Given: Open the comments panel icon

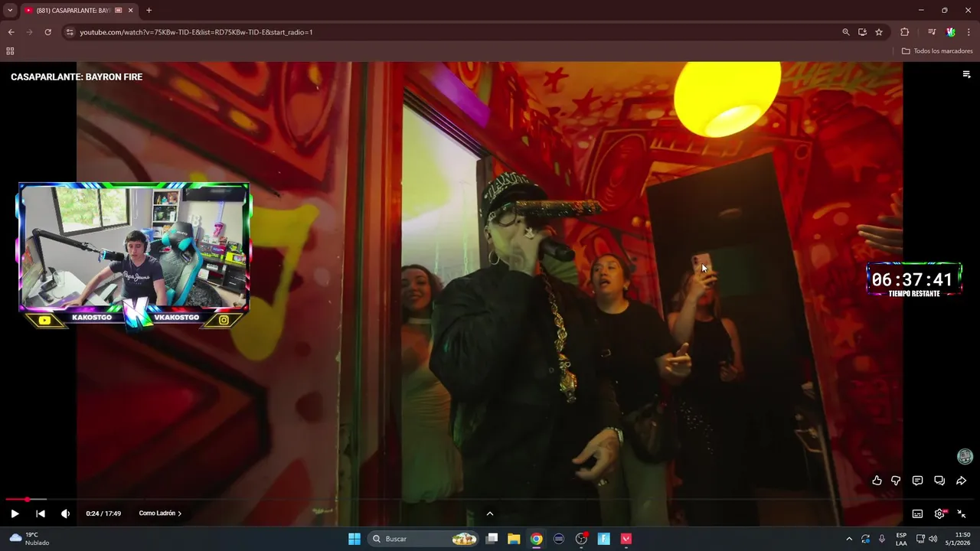Looking at the screenshot, I should [x=917, y=481].
